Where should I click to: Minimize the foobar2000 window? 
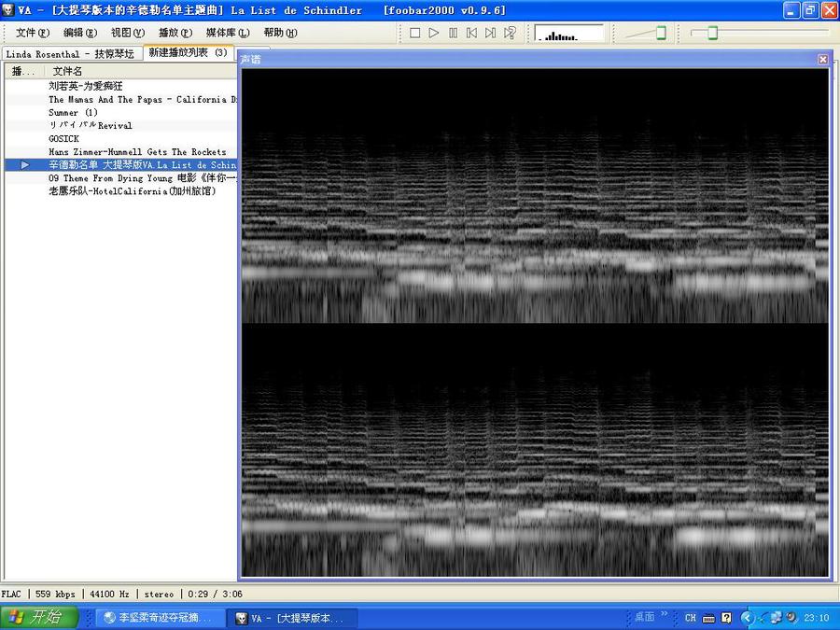click(x=791, y=10)
